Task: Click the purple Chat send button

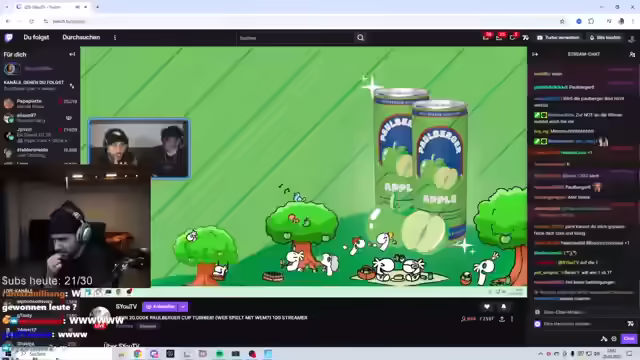Action: [x=629, y=339]
